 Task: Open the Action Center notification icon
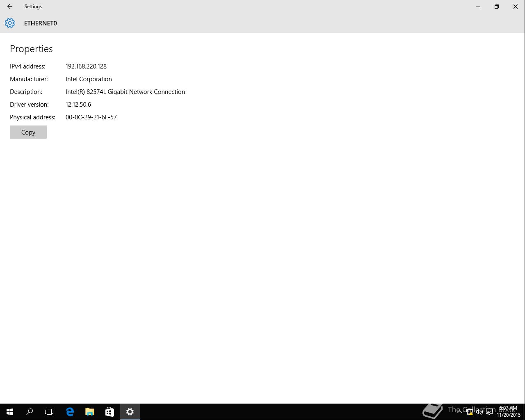(489, 412)
